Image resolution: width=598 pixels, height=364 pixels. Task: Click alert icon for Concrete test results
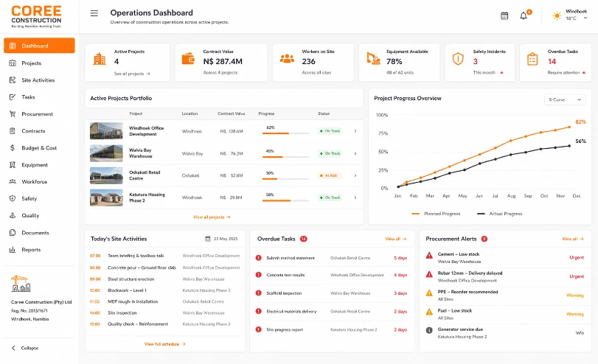(259, 274)
